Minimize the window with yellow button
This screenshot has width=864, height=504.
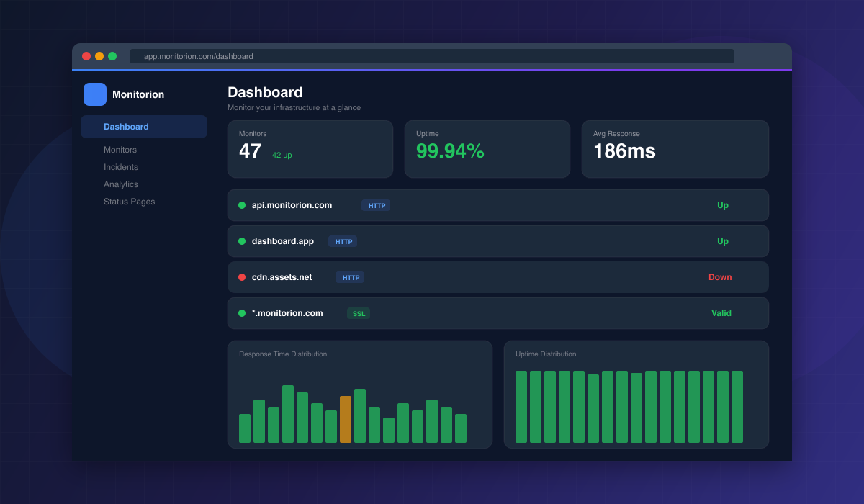tap(99, 56)
